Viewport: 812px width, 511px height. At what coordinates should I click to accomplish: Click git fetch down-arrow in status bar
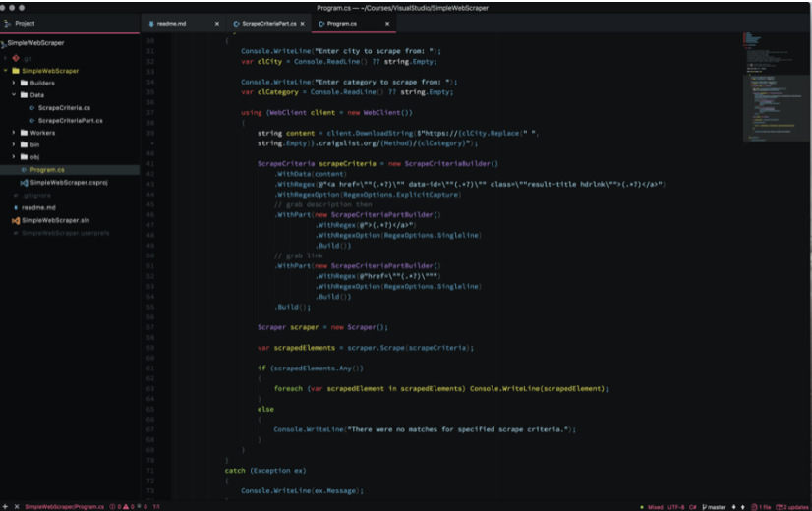(x=733, y=507)
